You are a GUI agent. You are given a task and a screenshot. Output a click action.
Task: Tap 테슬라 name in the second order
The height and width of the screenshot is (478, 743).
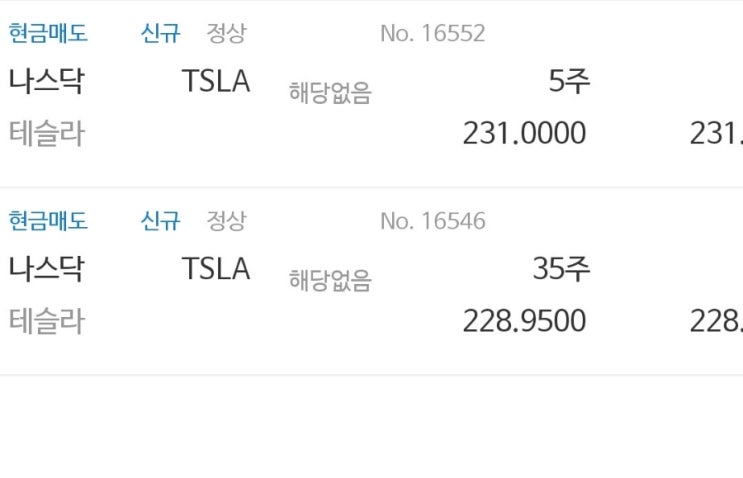pyautogui.click(x=47, y=321)
